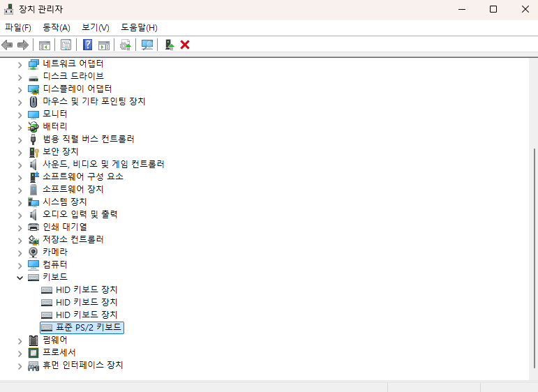The image size is (538, 392).
Task: Open the 도움말(H) menu
Action: tap(139, 27)
